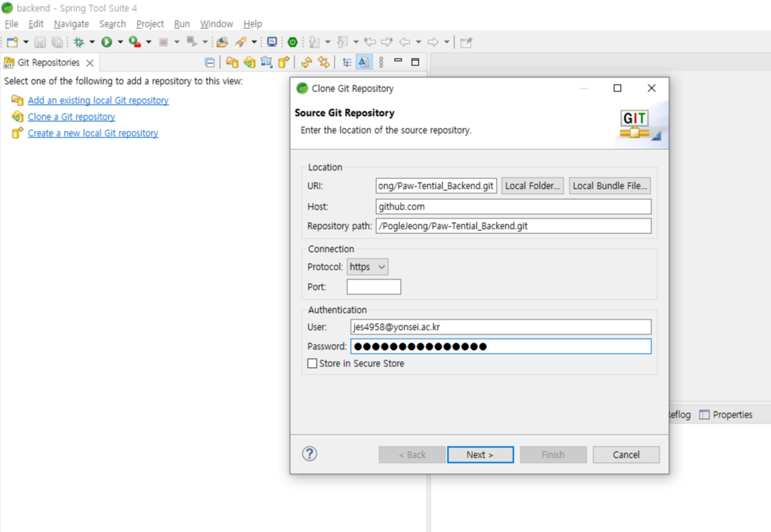Click the Forward navigation arrow icon
Screen dimensions: 771x532
[433, 42]
